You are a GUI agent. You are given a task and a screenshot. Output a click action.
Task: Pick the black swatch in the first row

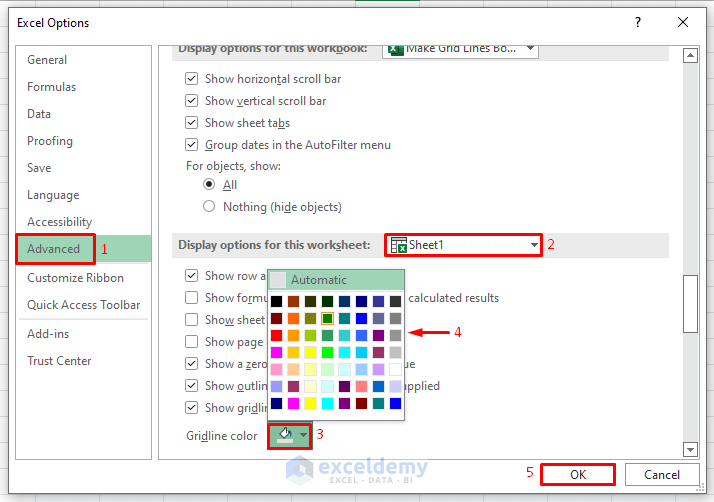pos(276,301)
